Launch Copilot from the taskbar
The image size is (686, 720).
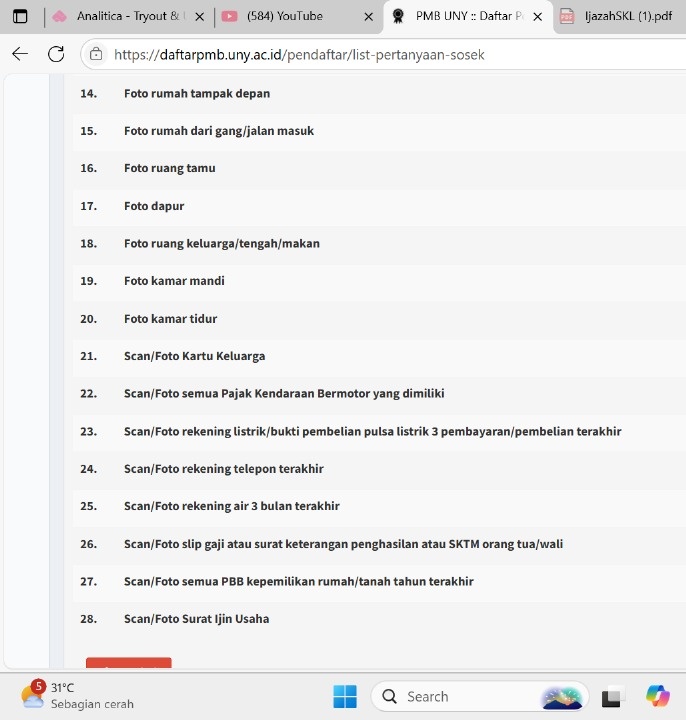click(658, 696)
